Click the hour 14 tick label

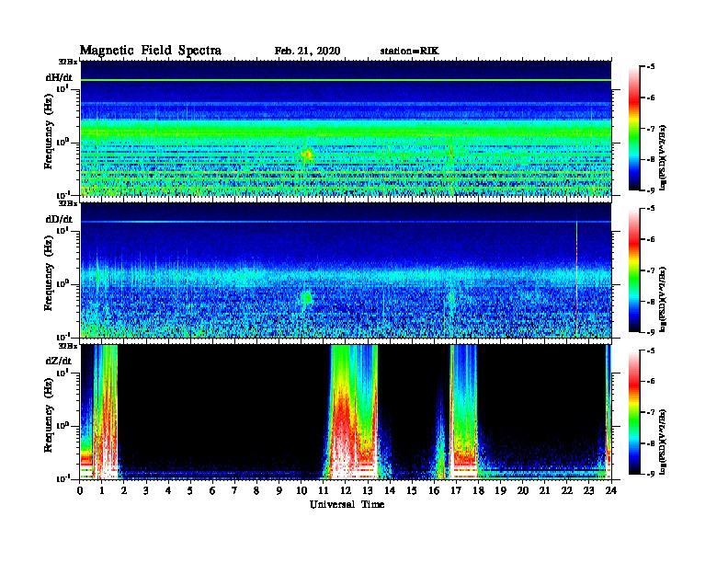click(x=390, y=490)
